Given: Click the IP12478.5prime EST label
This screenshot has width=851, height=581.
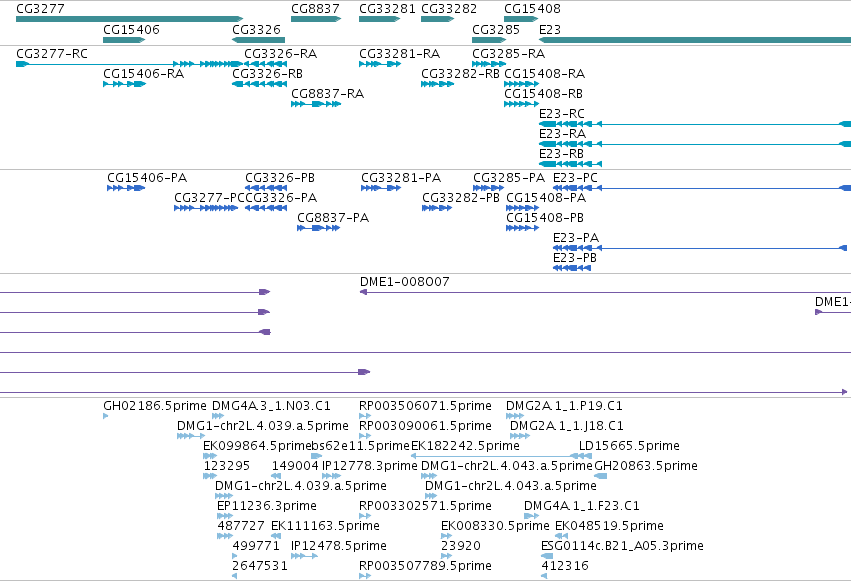Looking at the screenshot, I should (339, 546).
